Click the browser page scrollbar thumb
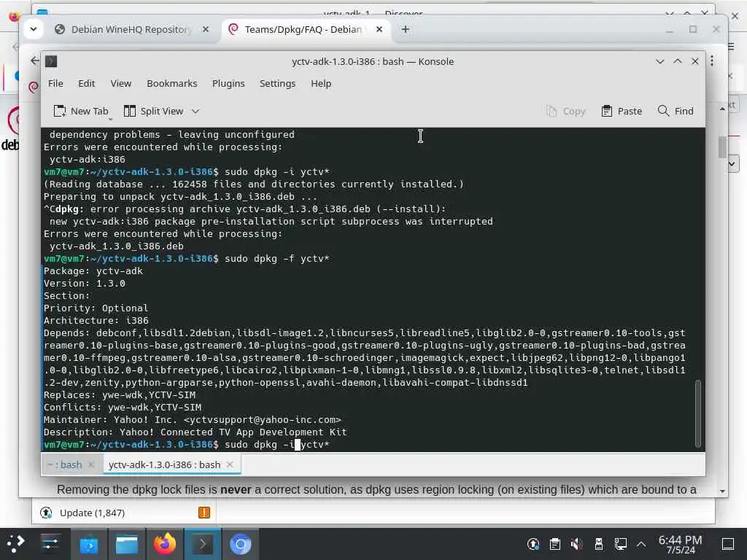The image size is (747, 560). click(722, 147)
